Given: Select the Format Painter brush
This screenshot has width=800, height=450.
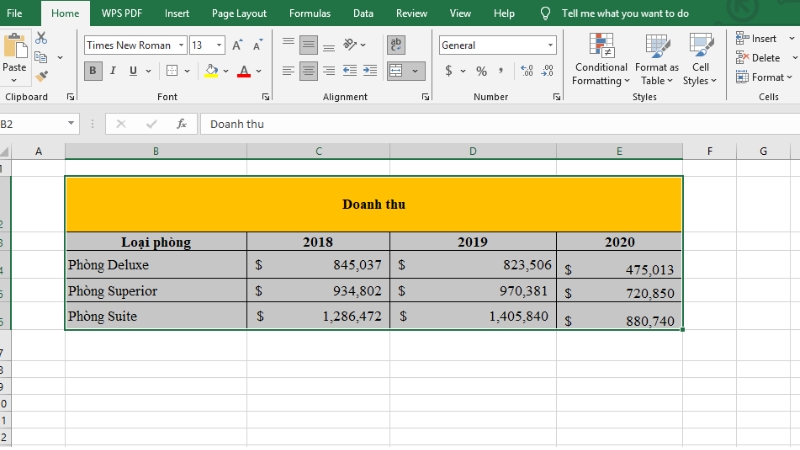Looking at the screenshot, I should coord(41,76).
